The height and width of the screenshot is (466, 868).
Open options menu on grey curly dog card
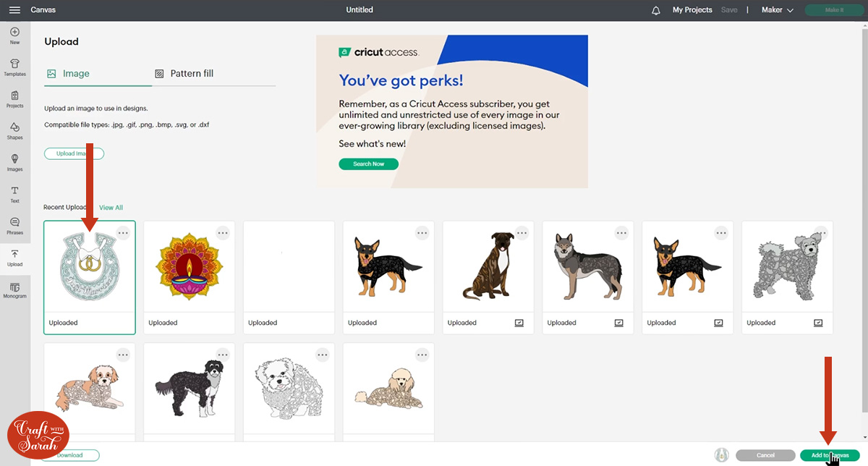[822, 233]
